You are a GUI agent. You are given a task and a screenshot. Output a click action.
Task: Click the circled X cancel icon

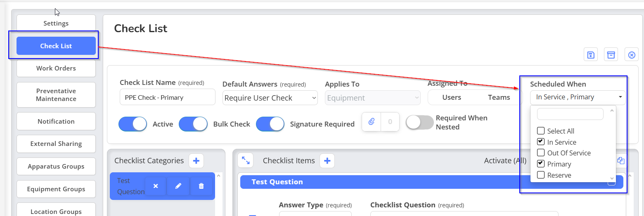[632, 55]
